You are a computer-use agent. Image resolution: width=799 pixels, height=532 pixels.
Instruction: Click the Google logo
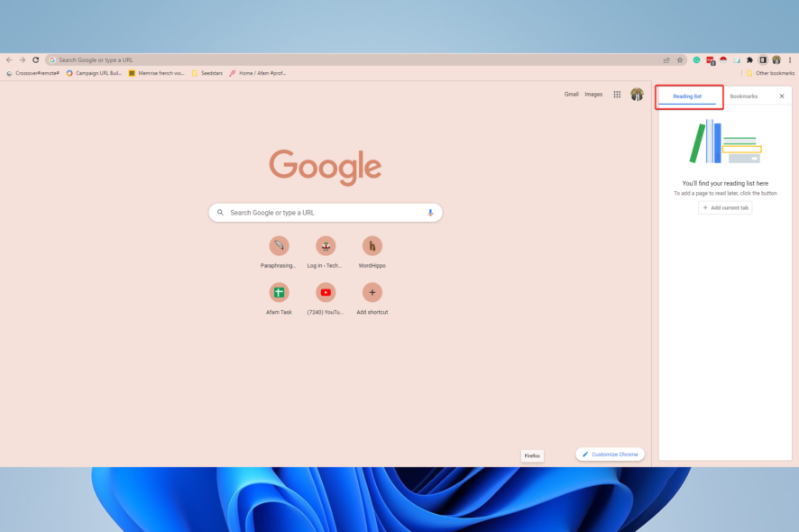coord(326,167)
